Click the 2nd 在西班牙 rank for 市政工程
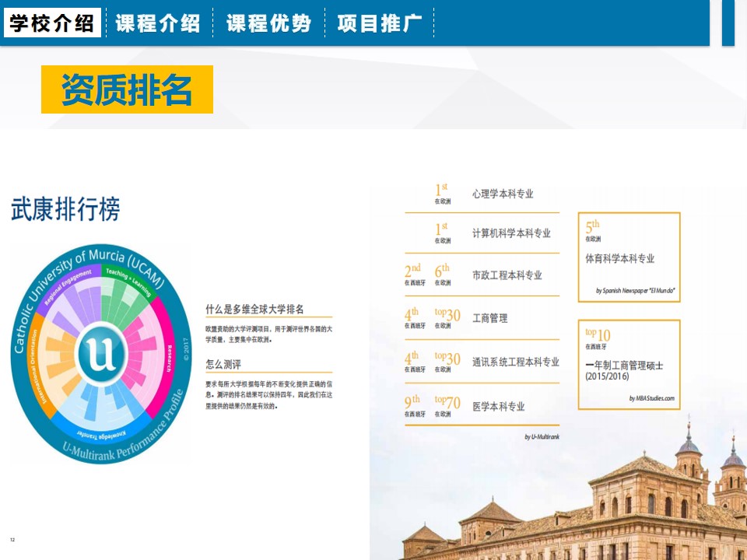The image size is (747, 560). pyautogui.click(x=415, y=275)
